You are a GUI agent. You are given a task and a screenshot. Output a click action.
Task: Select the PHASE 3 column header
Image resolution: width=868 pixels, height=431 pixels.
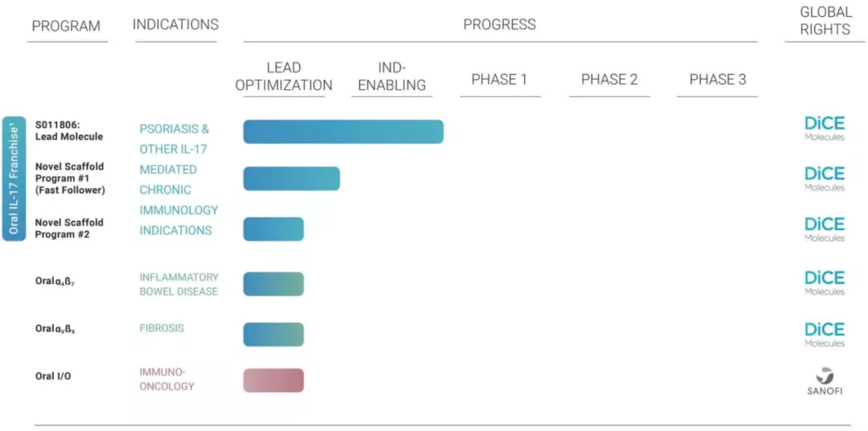(x=718, y=80)
